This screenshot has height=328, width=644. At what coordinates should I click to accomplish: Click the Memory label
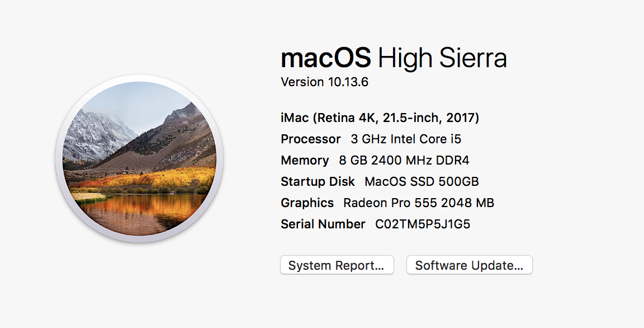305,161
